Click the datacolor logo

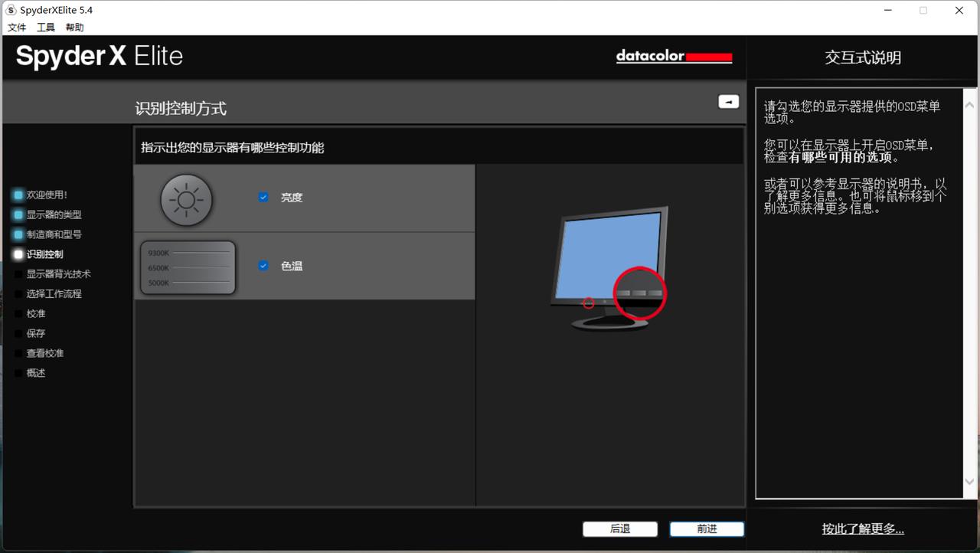pyautogui.click(x=674, y=57)
